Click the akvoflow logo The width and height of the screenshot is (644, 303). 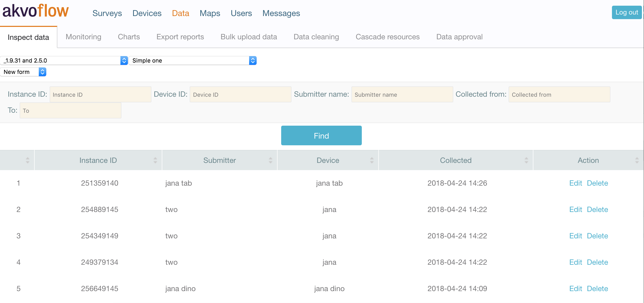[x=36, y=11]
